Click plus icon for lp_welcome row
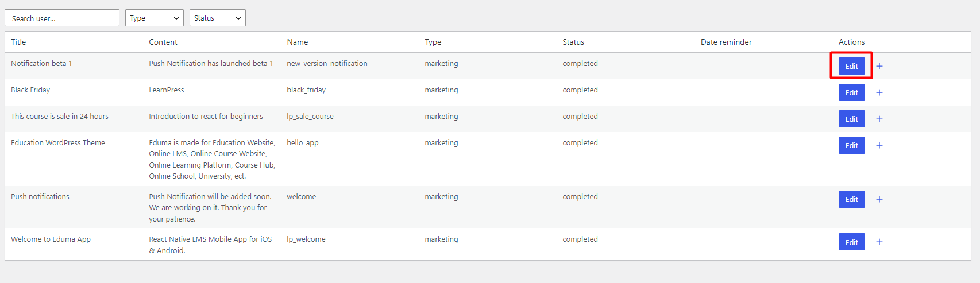This screenshot has height=283, width=980. (x=879, y=242)
